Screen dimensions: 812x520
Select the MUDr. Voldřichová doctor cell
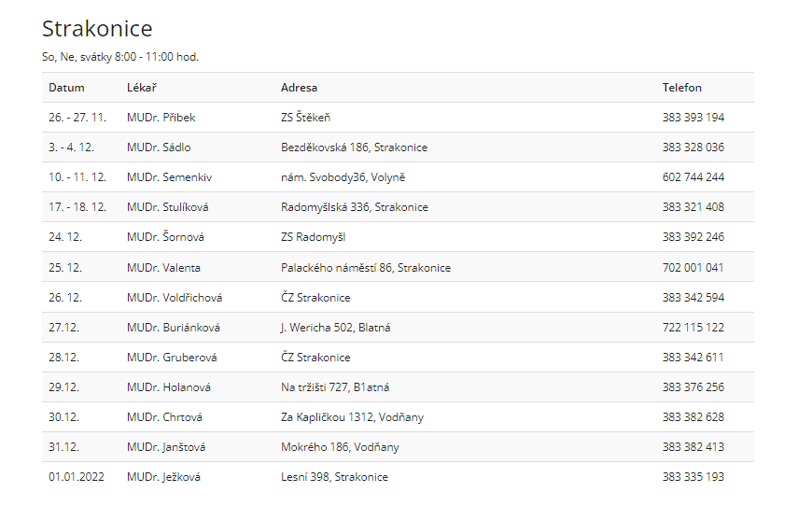[x=175, y=298]
